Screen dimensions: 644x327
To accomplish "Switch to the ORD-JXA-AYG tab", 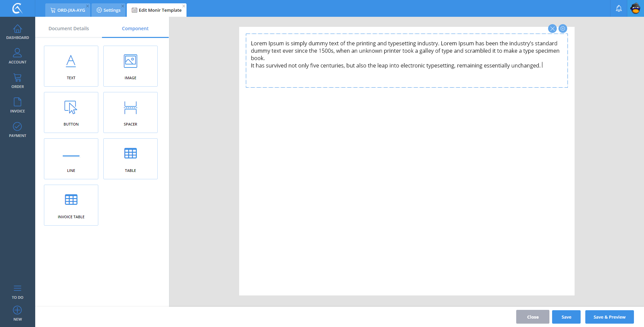I will (x=68, y=10).
